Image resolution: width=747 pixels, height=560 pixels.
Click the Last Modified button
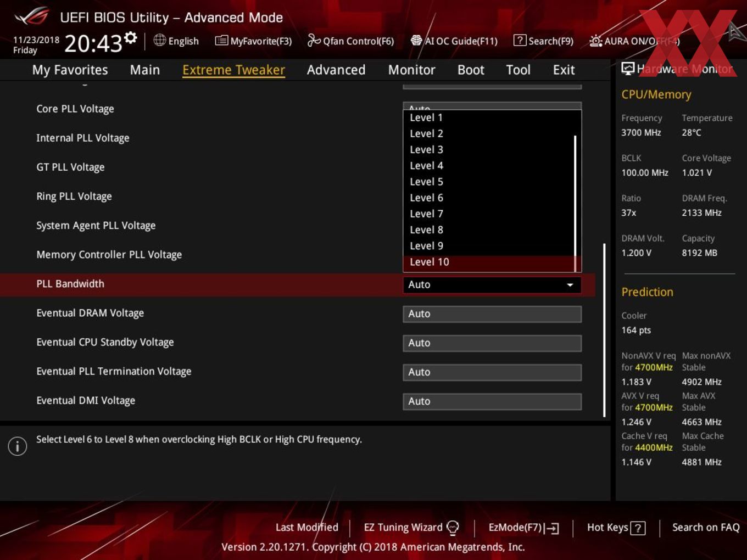(306, 528)
